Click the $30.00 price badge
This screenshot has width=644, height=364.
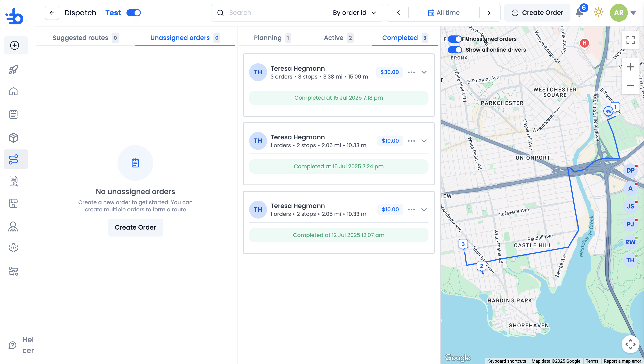tap(389, 72)
